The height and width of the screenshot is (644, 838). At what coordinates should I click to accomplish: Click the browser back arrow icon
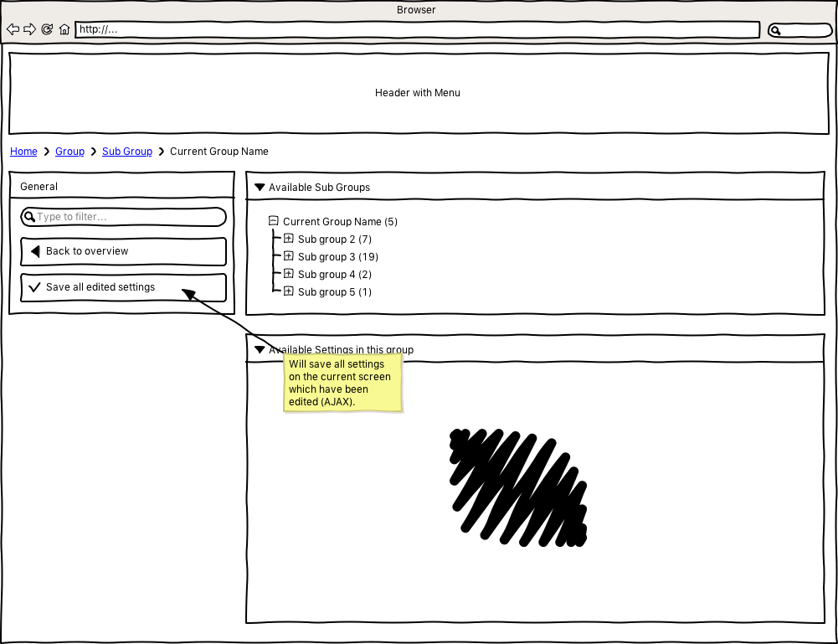pyautogui.click(x=13, y=29)
